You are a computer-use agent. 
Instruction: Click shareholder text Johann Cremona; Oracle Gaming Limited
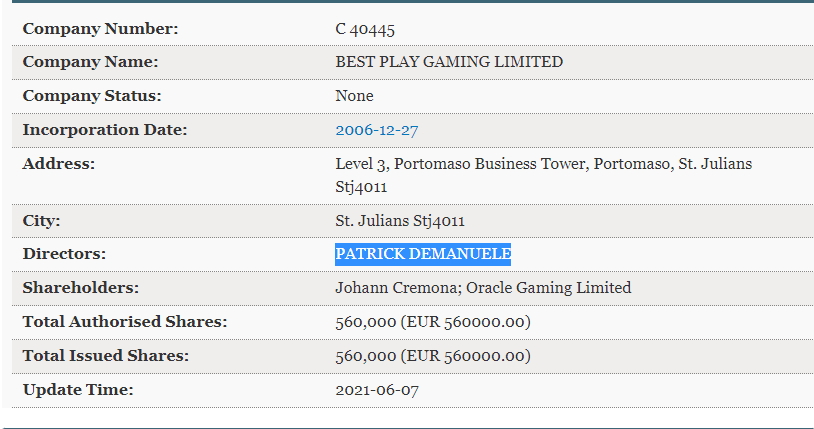(483, 288)
